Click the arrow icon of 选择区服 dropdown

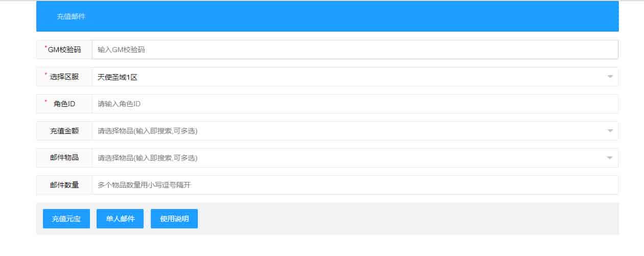[610, 77]
